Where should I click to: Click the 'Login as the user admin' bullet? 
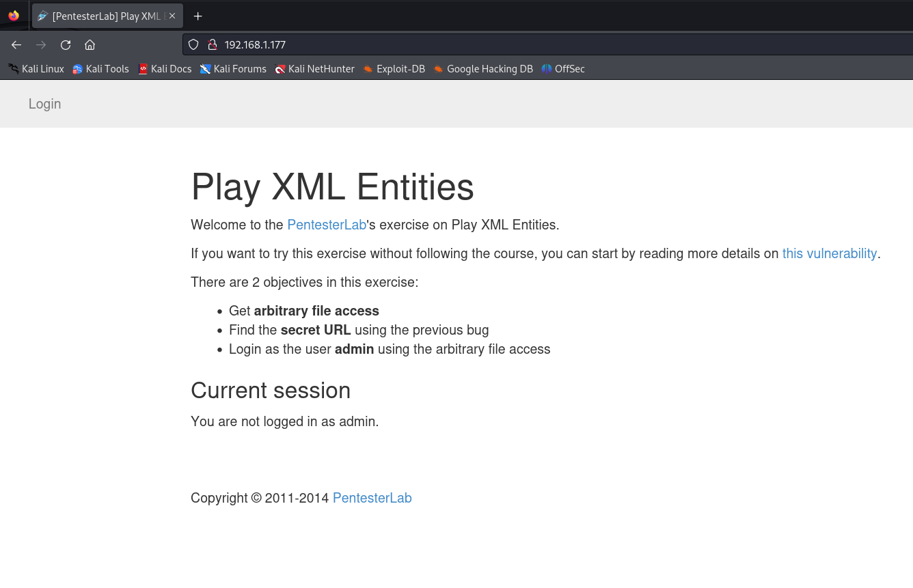click(x=390, y=349)
